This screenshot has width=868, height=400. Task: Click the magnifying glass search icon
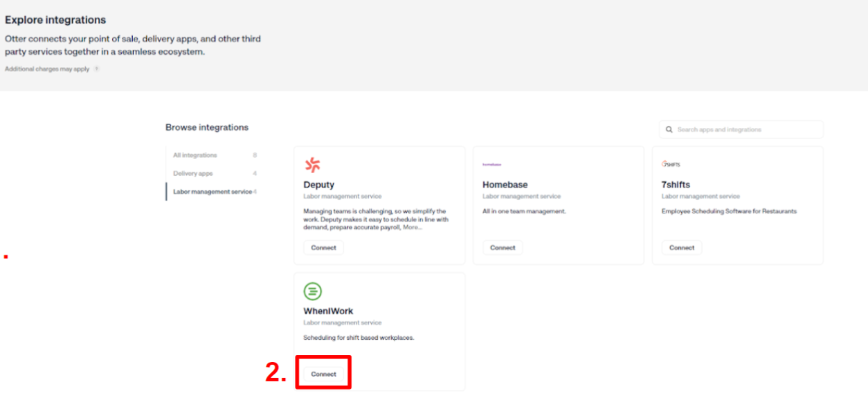669,129
